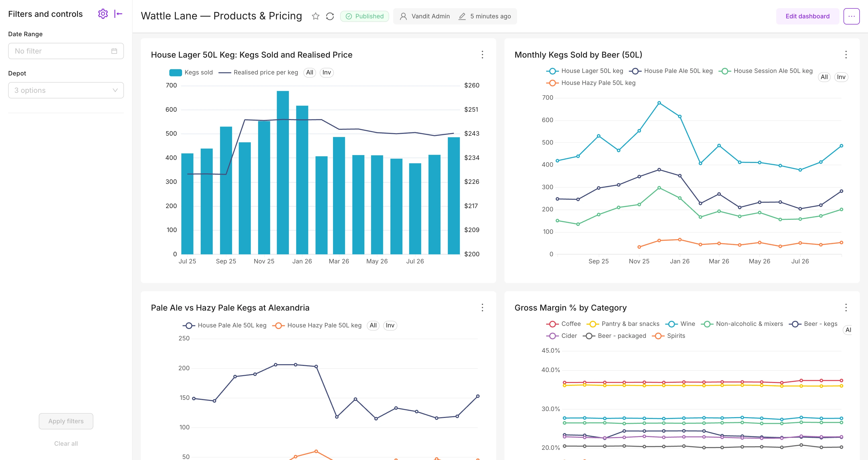This screenshot has height=460, width=868.
Task: Invert selection in Monthly Kegs Sold legend
Action: [x=841, y=77]
